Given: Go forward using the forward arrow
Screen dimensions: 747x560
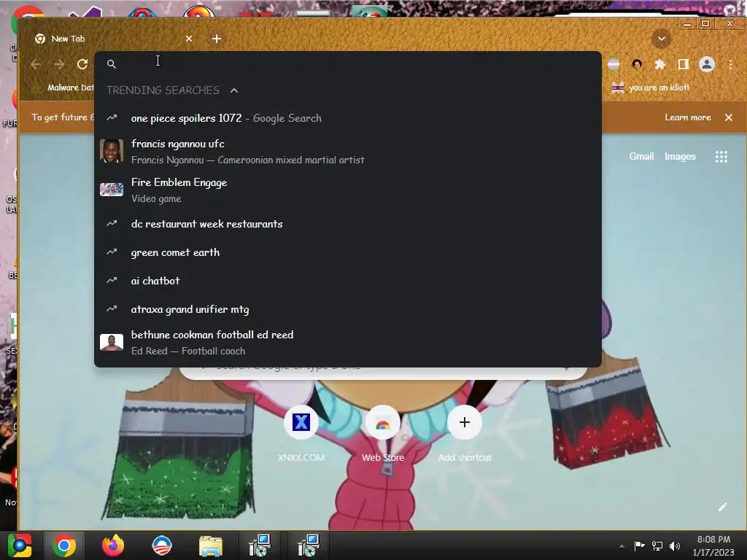Looking at the screenshot, I should pos(59,64).
